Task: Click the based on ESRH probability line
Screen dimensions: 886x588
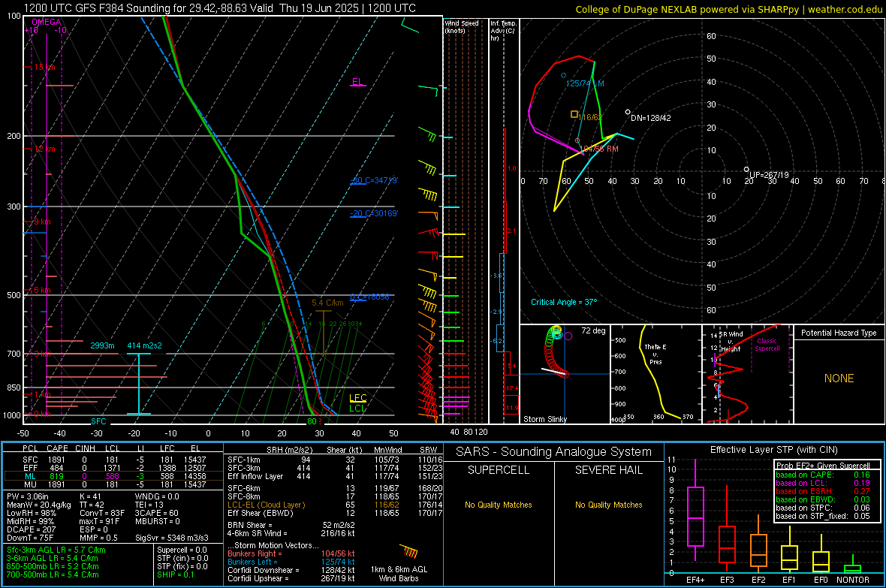Action: [823, 491]
